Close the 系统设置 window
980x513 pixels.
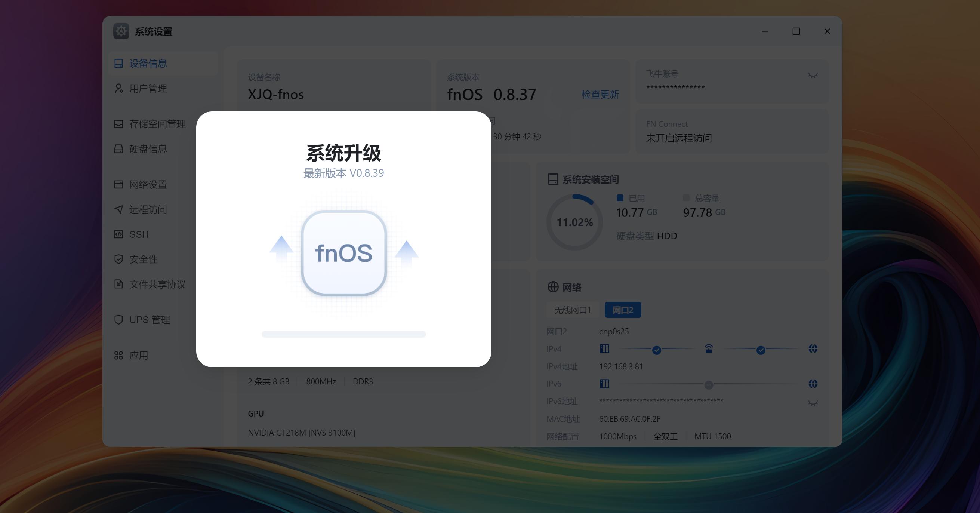coord(827,31)
